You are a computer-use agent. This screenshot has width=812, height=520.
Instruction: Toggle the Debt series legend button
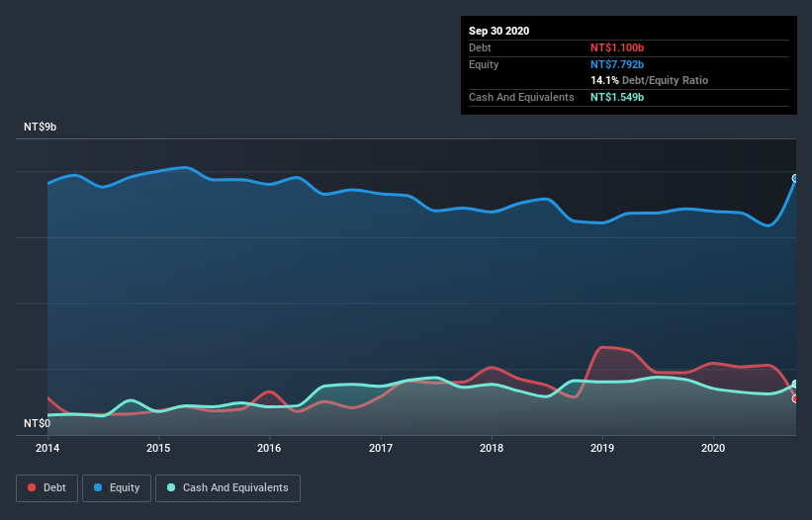[x=46, y=488]
